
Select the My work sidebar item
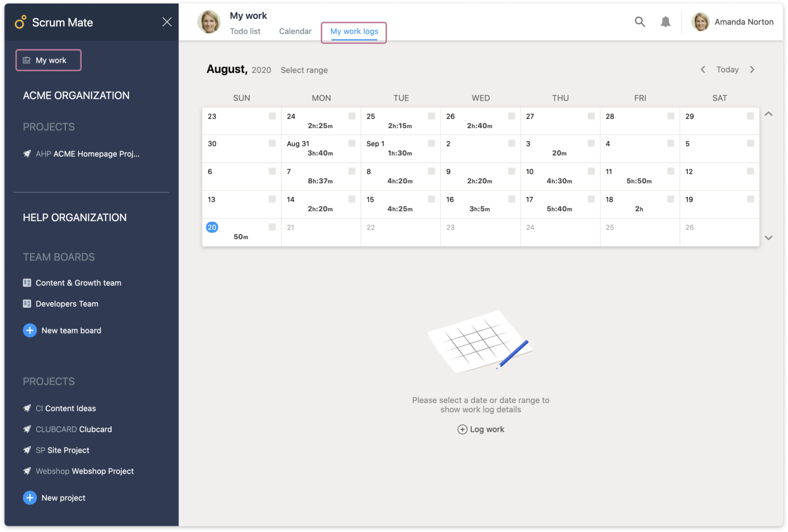click(x=48, y=60)
